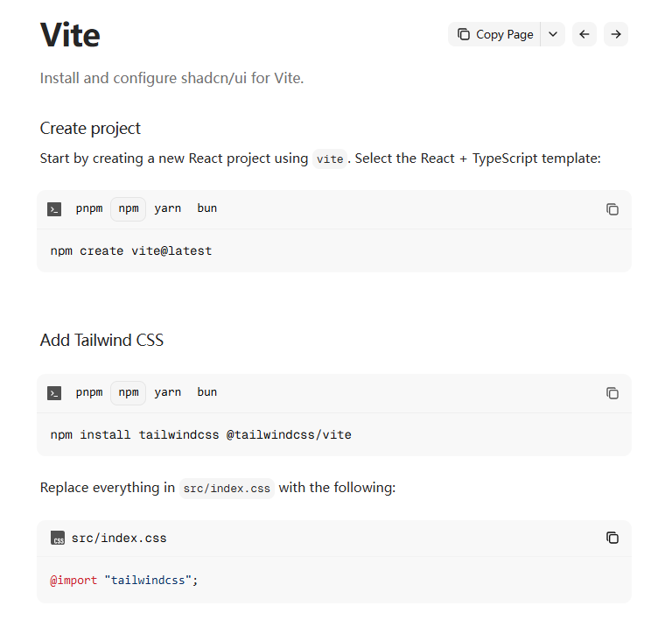Viewport: 672px width, 634px height.
Task: Switch to yarn in Create project block
Action: pyautogui.click(x=168, y=208)
